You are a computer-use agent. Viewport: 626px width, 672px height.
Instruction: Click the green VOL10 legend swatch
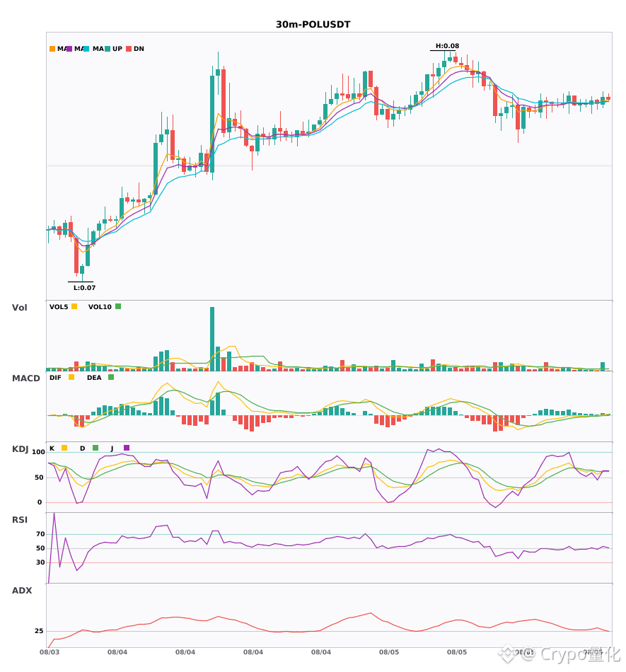pyautogui.click(x=118, y=306)
